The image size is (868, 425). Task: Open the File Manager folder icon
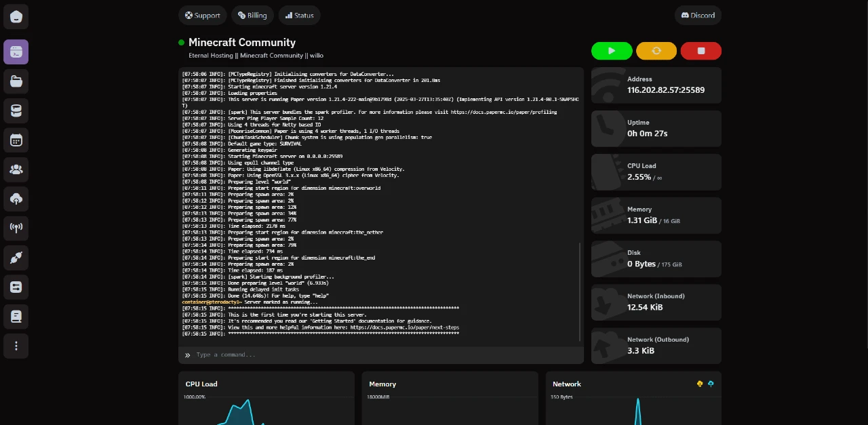point(16,81)
